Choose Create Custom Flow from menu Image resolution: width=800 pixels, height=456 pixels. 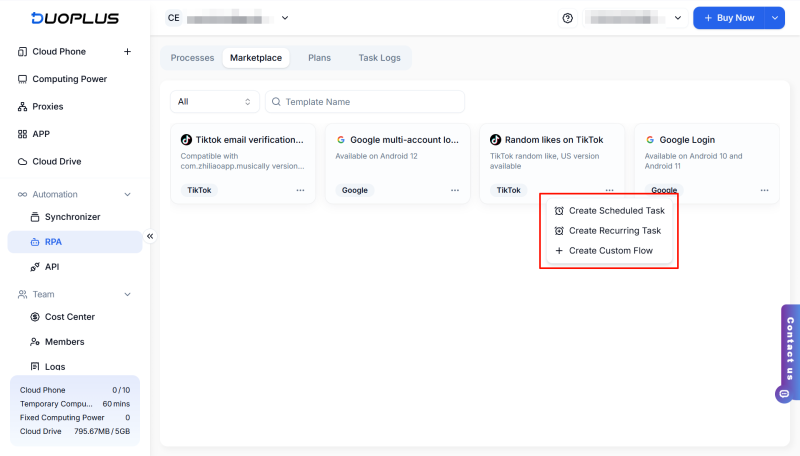[610, 251]
